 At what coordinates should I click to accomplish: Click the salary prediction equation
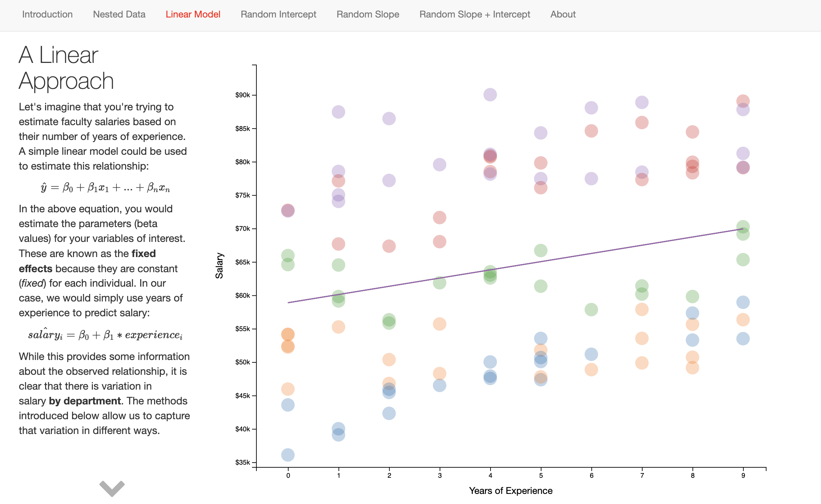point(105,335)
